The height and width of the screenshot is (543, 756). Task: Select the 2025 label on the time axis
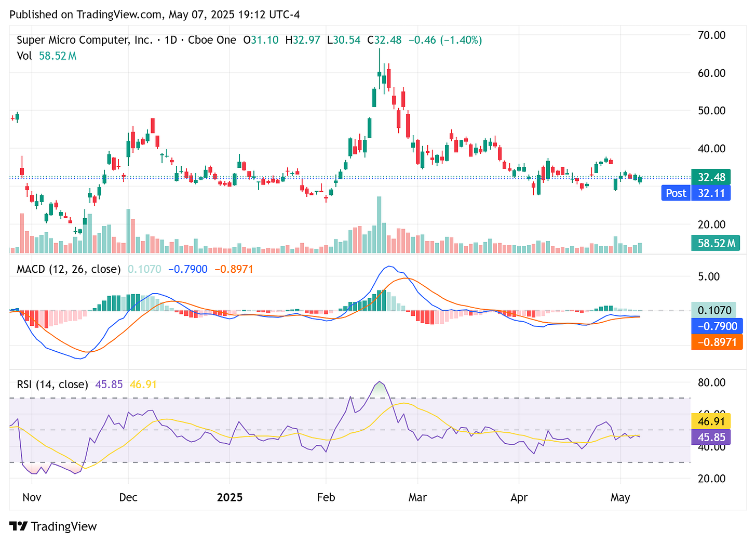(x=230, y=497)
